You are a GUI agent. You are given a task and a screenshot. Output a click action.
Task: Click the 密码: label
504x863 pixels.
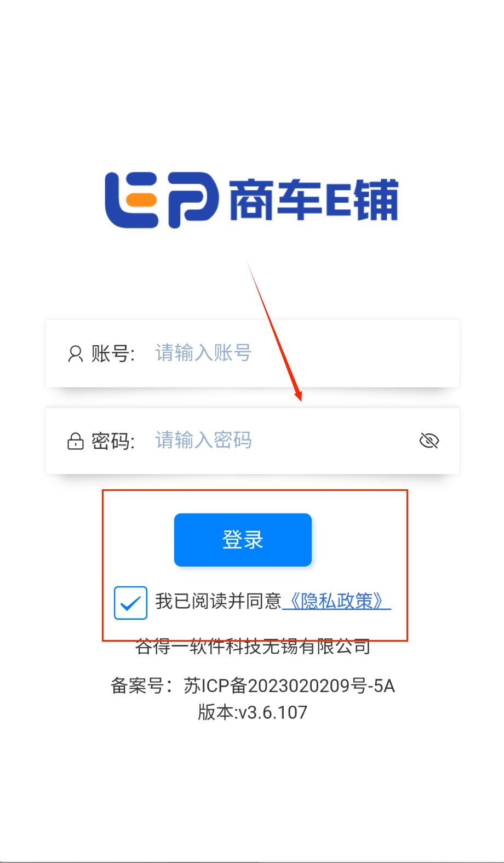coord(113,441)
